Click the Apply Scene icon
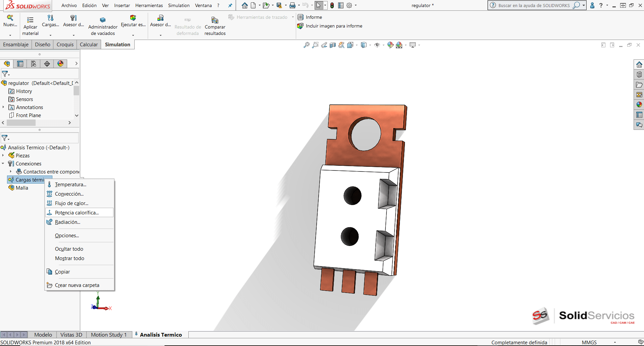Image resolution: width=644 pixels, height=346 pixels. pyautogui.click(x=399, y=45)
